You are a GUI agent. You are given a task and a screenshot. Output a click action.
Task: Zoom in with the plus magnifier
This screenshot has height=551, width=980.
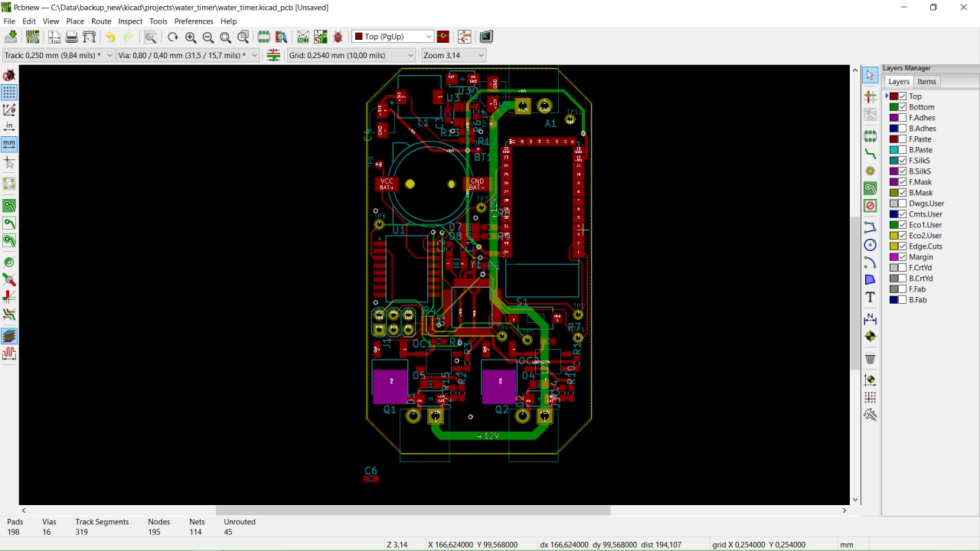click(x=191, y=37)
